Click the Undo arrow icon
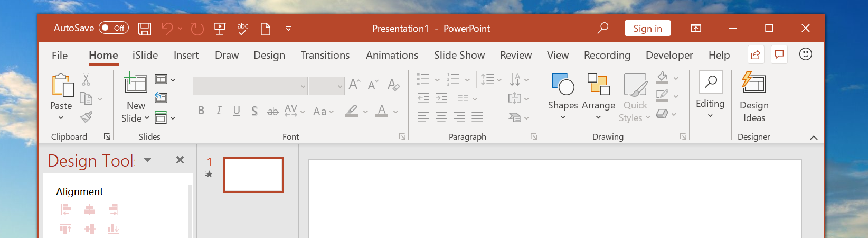The width and height of the screenshot is (868, 238). pos(167,29)
